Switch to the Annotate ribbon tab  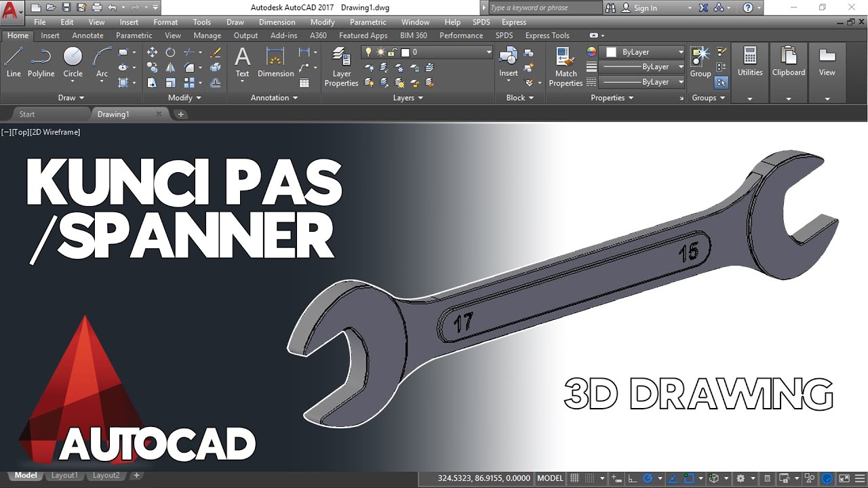pyautogui.click(x=87, y=35)
